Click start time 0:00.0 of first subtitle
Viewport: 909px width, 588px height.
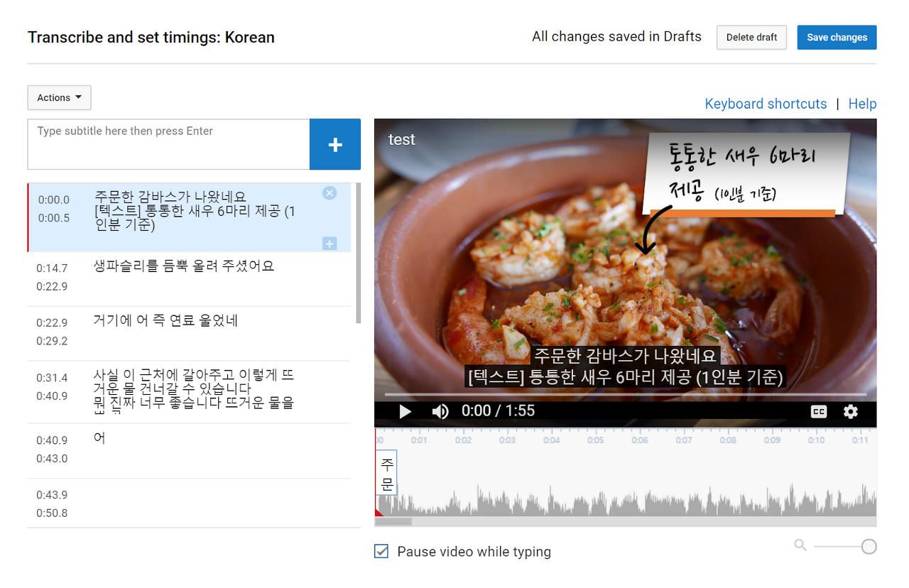tap(54, 200)
